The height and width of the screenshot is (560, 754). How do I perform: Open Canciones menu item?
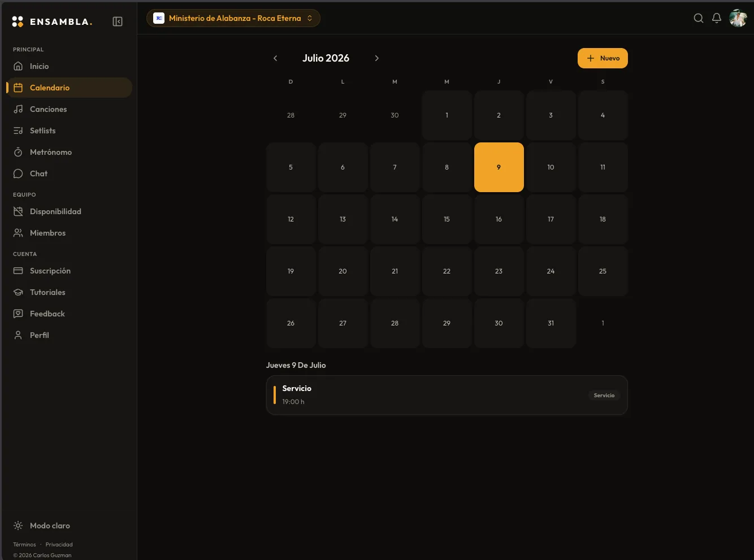(x=70, y=109)
